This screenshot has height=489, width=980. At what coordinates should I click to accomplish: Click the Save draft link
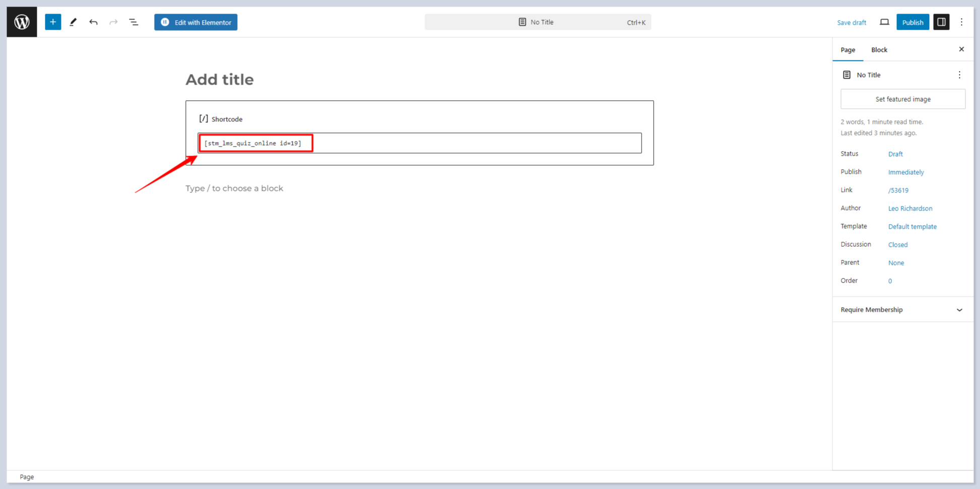851,23
